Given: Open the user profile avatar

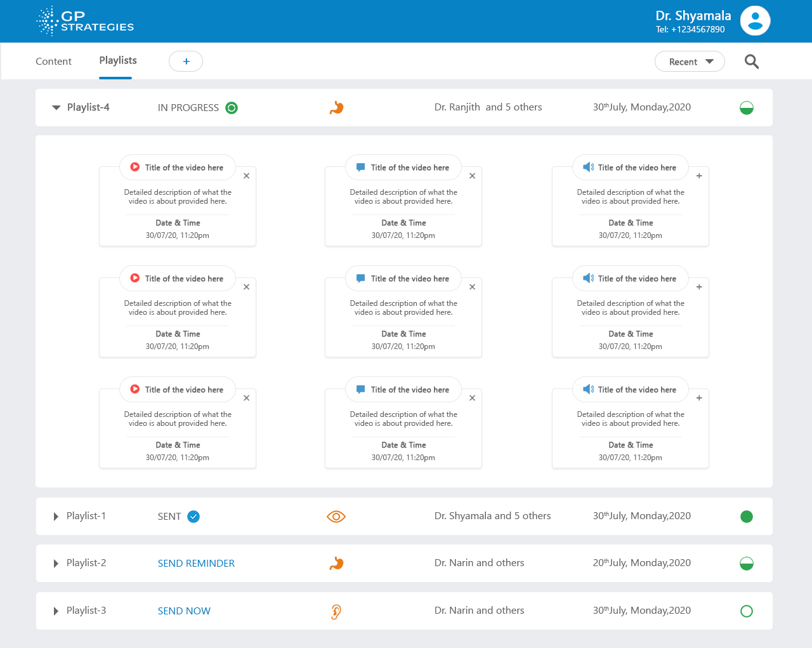Looking at the screenshot, I should [x=755, y=21].
